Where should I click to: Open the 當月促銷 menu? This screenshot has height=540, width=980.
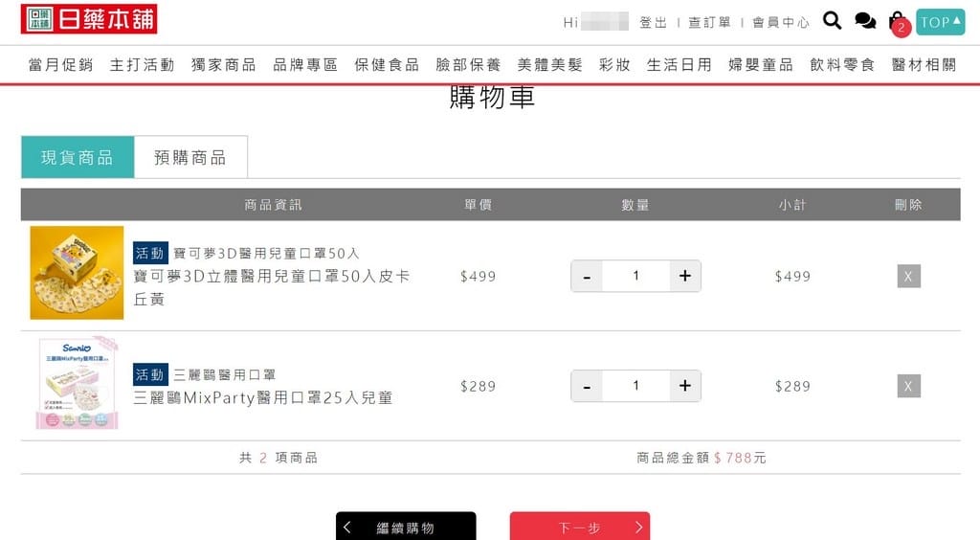[x=60, y=64]
